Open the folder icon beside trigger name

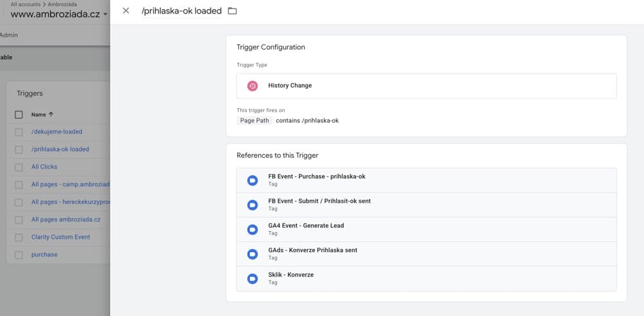(x=232, y=11)
